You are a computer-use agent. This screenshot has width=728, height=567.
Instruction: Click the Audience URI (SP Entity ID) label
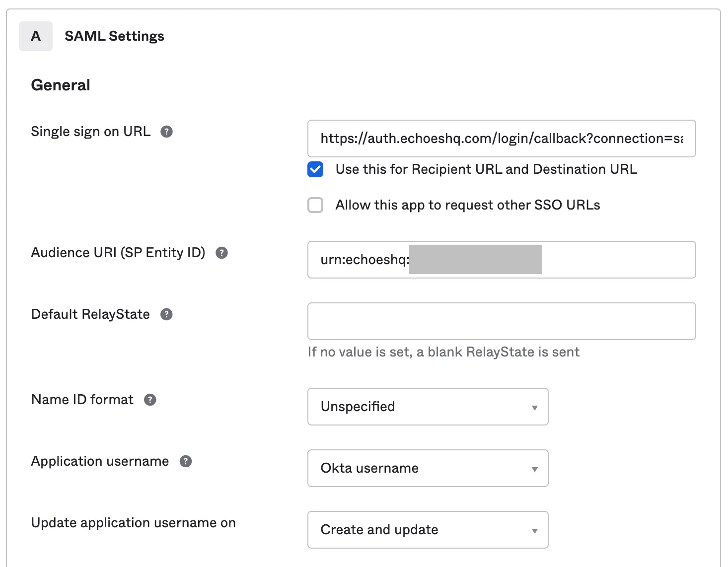[x=118, y=253]
